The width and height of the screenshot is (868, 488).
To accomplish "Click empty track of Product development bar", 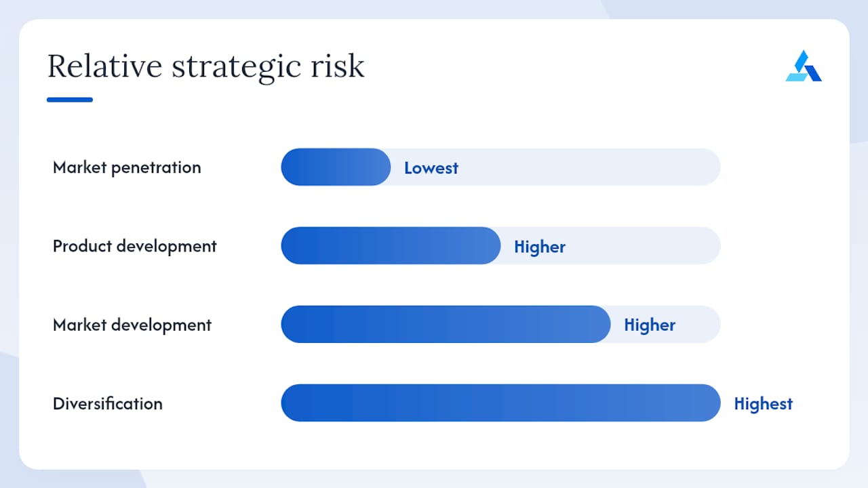I will pos(644,245).
